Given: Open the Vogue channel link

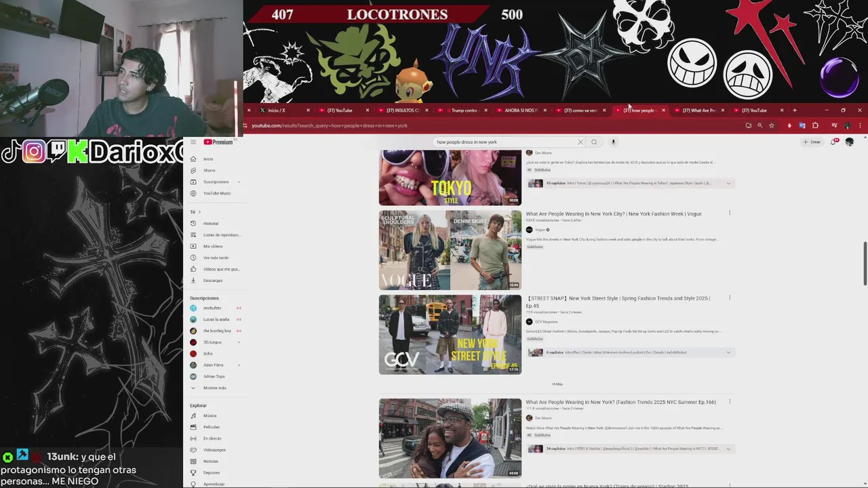Looking at the screenshot, I should click(x=540, y=230).
